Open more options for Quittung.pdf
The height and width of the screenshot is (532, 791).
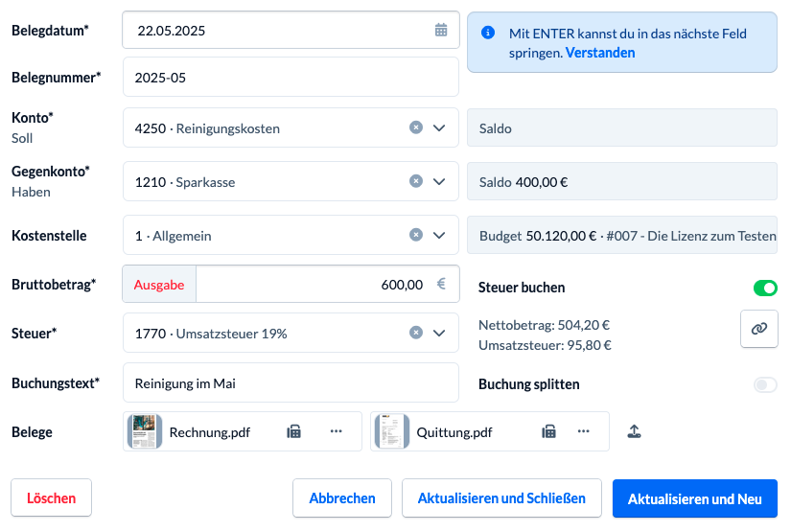click(x=583, y=431)
